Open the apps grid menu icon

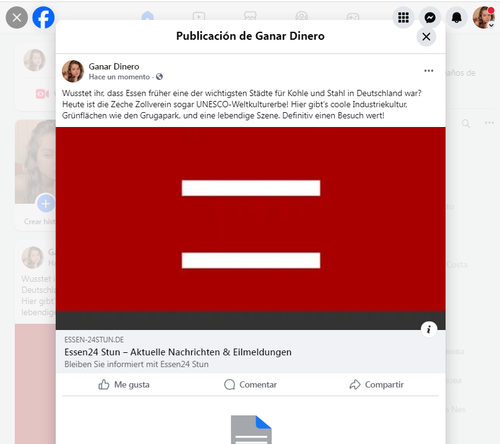(403, 17)
